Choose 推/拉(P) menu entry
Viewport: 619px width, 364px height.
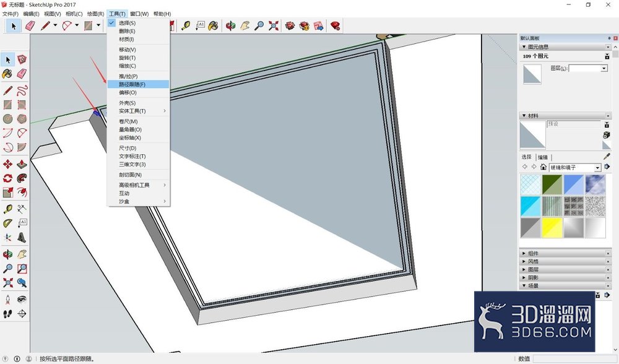pos(138,76)
